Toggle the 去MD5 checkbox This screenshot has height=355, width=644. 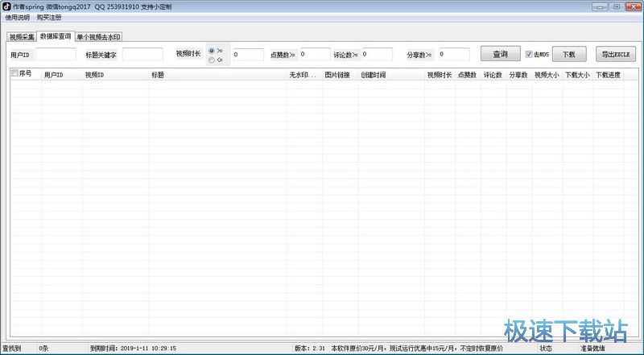coord(529,55)
